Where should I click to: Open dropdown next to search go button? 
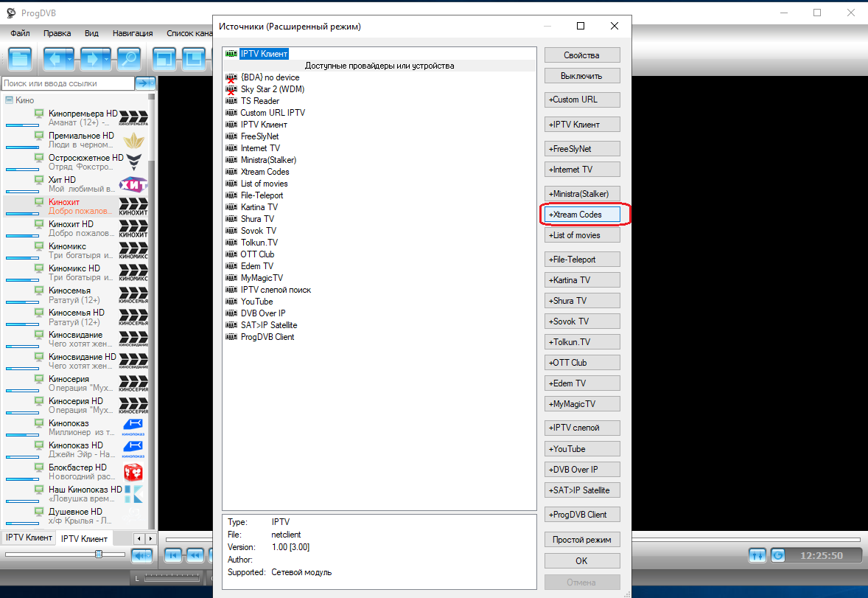pyautogui.click(x=153, y=83)
